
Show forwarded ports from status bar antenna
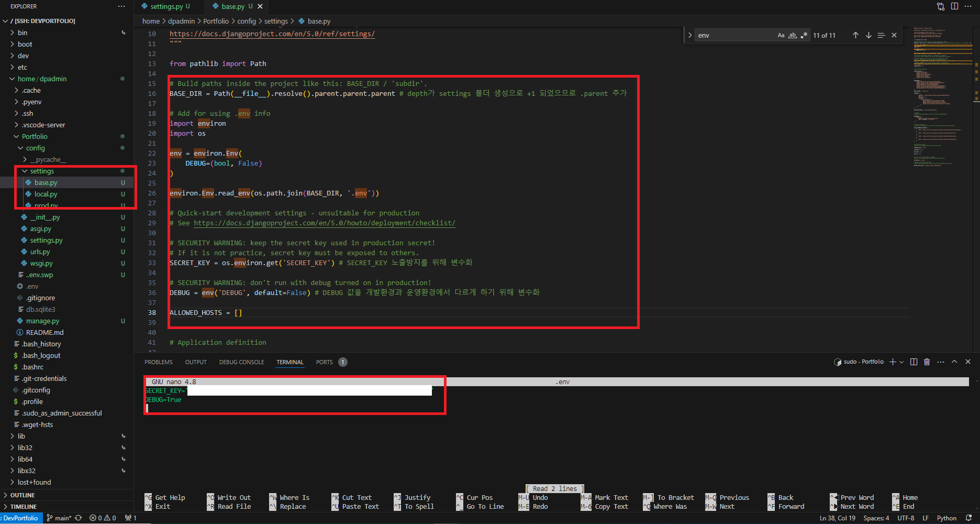click(131, 518)
